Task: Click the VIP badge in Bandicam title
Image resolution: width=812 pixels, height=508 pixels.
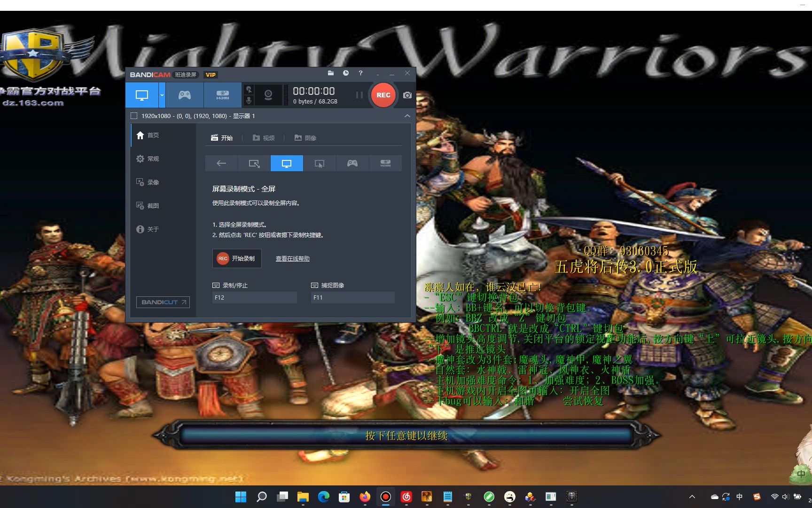Action: [x=211, y=74]
